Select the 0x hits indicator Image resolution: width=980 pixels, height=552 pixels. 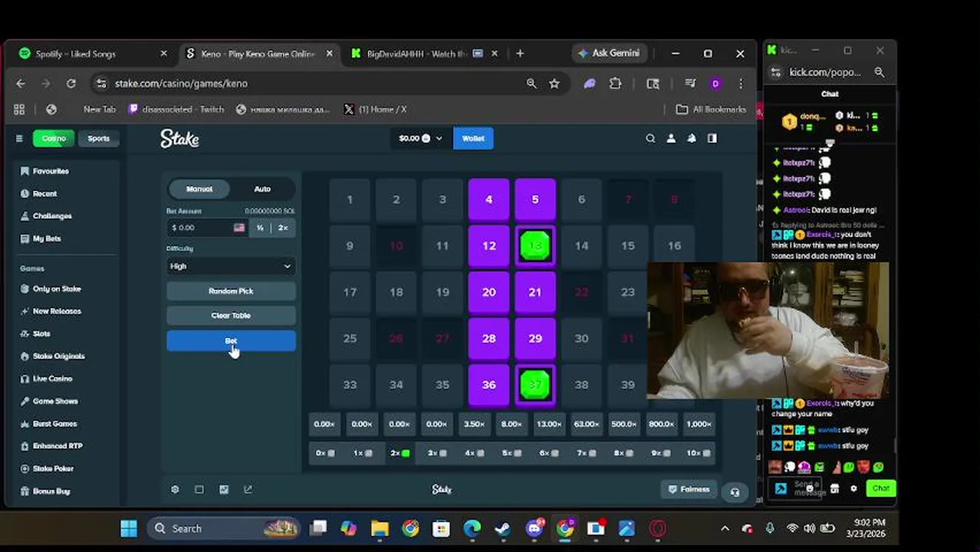pos(325,453)
